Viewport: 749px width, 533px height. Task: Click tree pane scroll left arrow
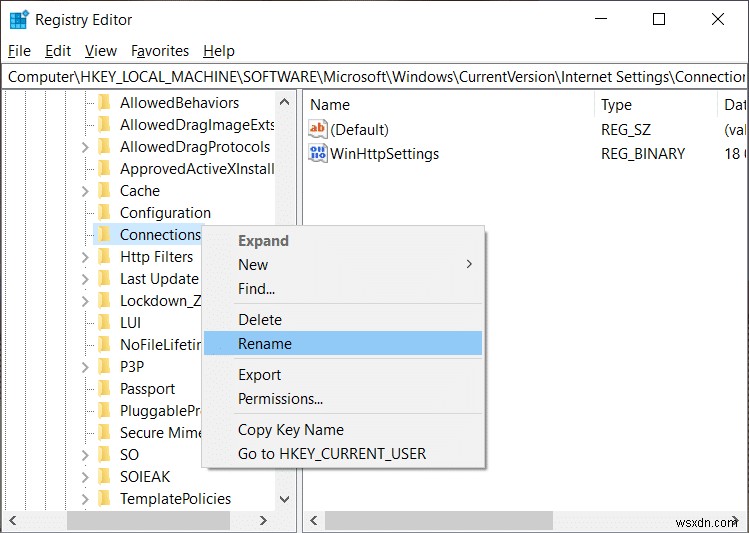(x=13, y=520)
